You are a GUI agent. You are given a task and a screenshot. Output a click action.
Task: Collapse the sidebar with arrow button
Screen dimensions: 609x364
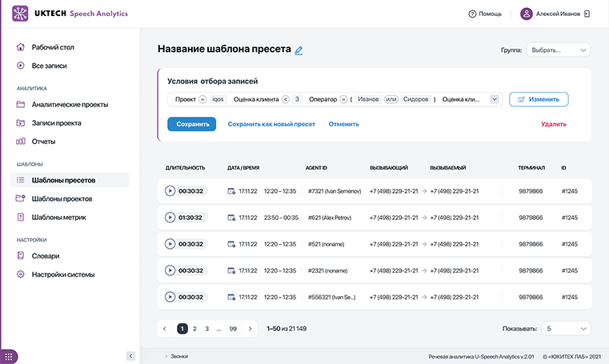pos(130,355)
